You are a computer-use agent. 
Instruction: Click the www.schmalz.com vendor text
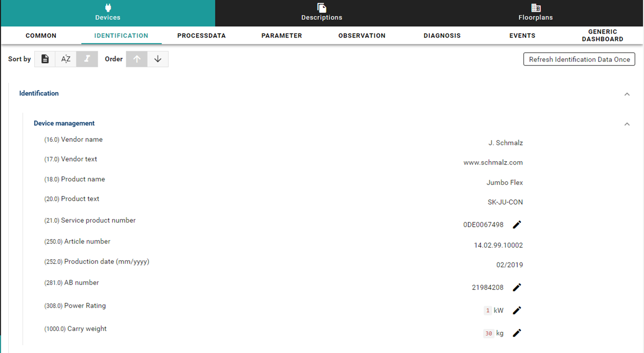pyautogui.click(x=493, y=162)
